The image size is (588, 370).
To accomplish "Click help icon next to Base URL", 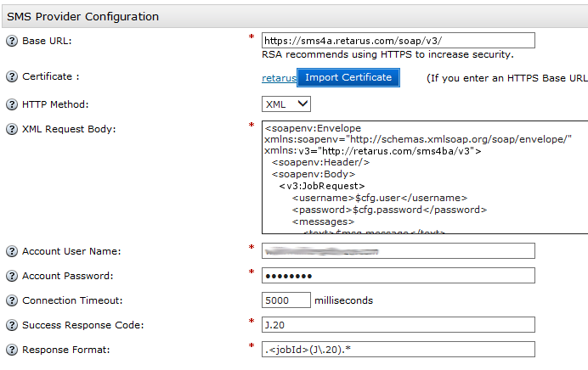I will [12, 41].
